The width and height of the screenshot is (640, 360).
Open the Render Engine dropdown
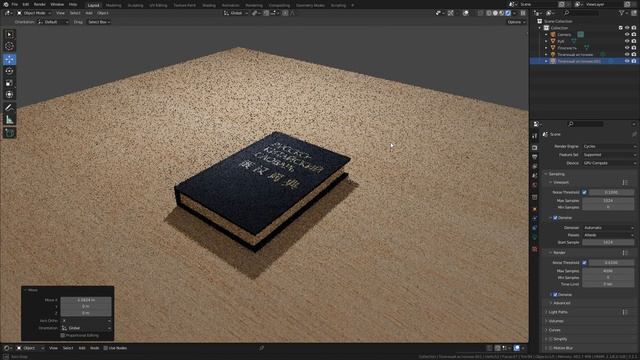tap(609, 146)
